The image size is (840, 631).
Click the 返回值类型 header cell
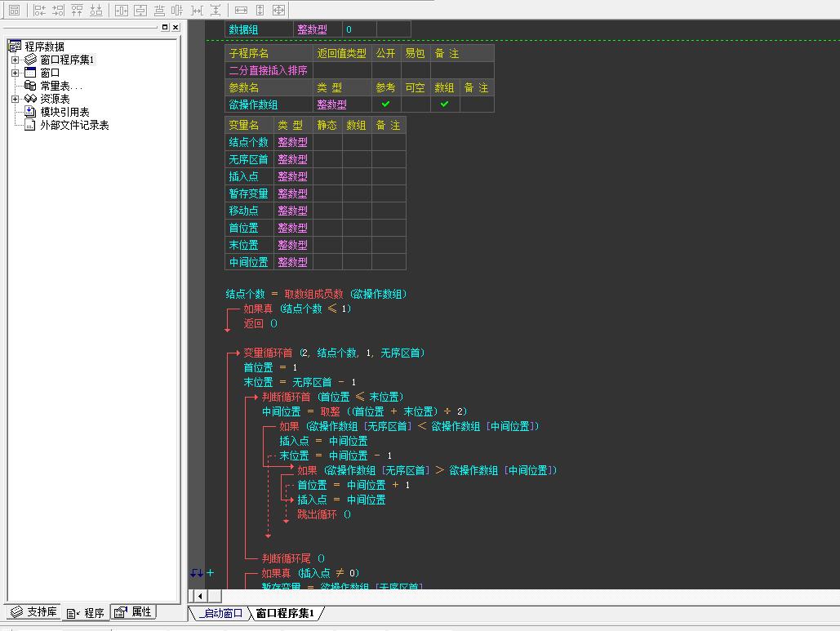342,53
